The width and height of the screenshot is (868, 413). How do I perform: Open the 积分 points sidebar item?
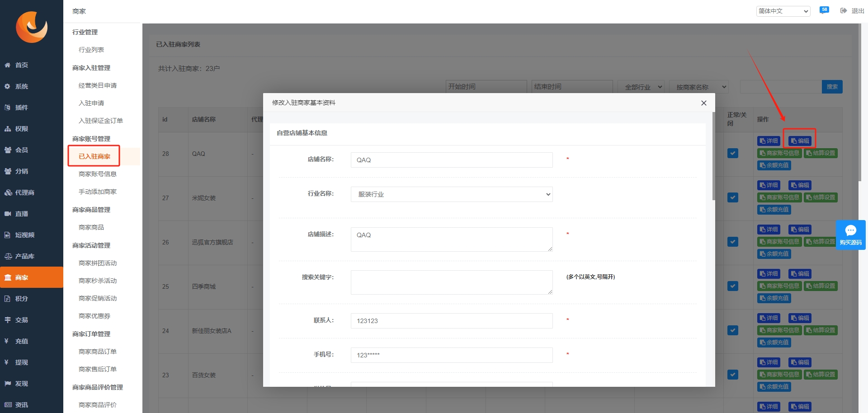[32, 299]
